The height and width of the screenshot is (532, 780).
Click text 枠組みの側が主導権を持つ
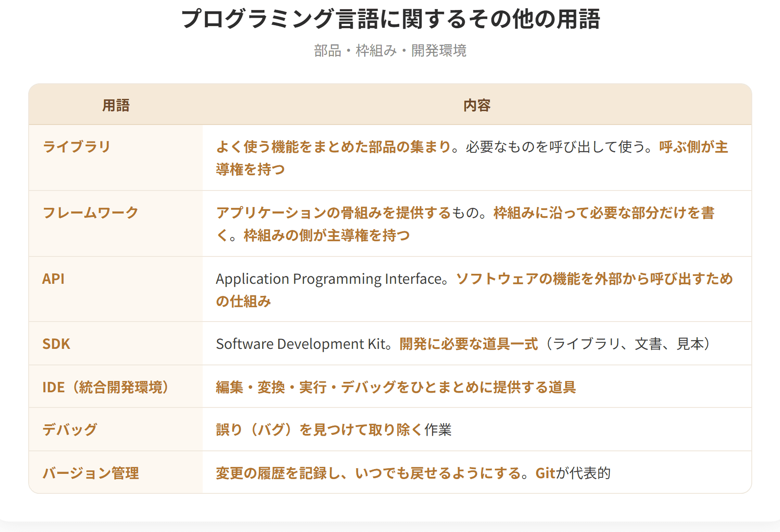pos(327,235)
